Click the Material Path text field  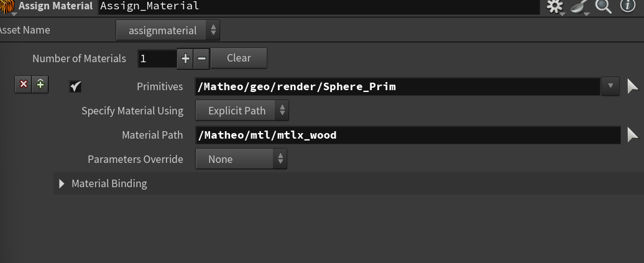[x=407, y=135]
